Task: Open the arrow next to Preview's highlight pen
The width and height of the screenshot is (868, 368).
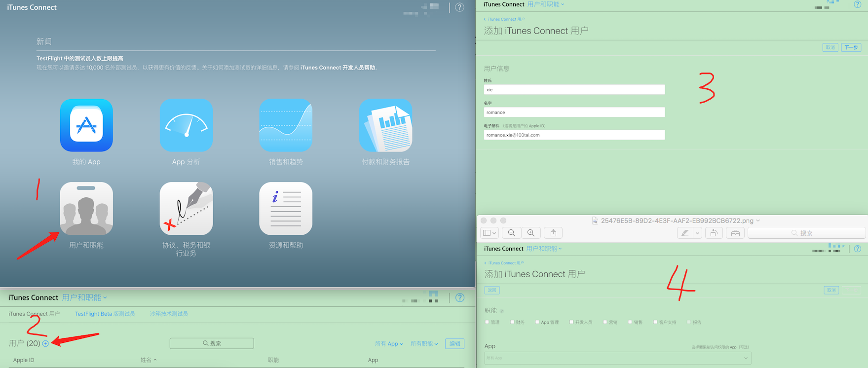Action: 697,233
